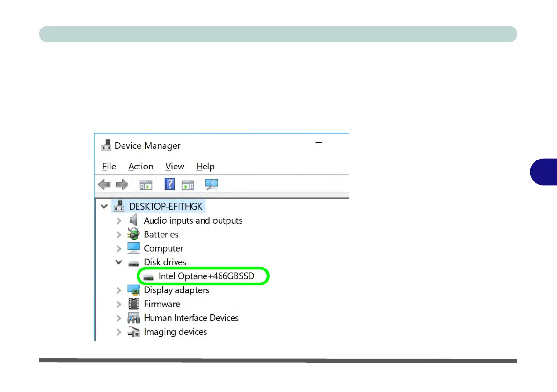Open the blue question mark Help icon

pyautogui.click(x=170, y=184)
